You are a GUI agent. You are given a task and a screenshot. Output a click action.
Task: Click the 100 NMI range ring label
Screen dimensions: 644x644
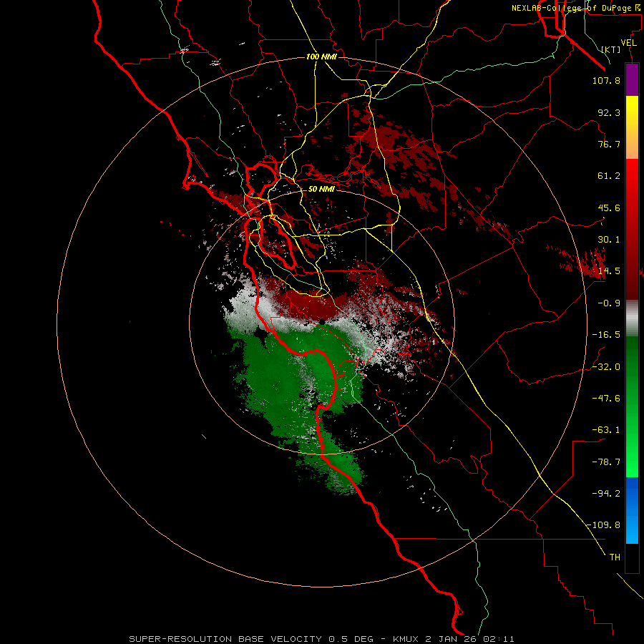pos(321,57)
